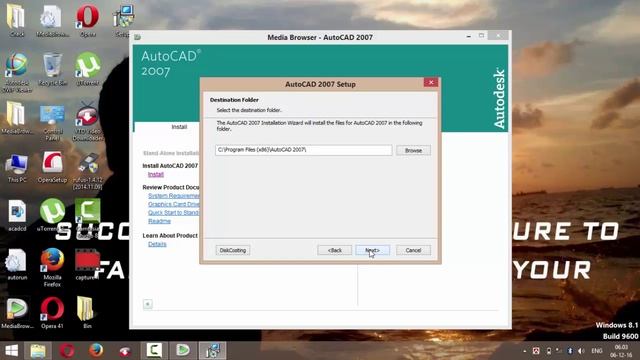
Task: Select the rufus-1.4.12 desktop icon
Action: [88, 171]
